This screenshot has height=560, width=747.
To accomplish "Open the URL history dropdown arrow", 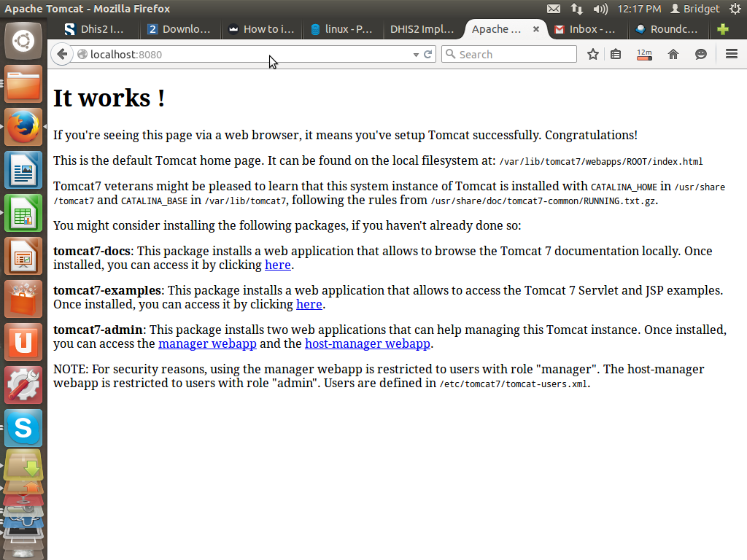I will point(416,55).
